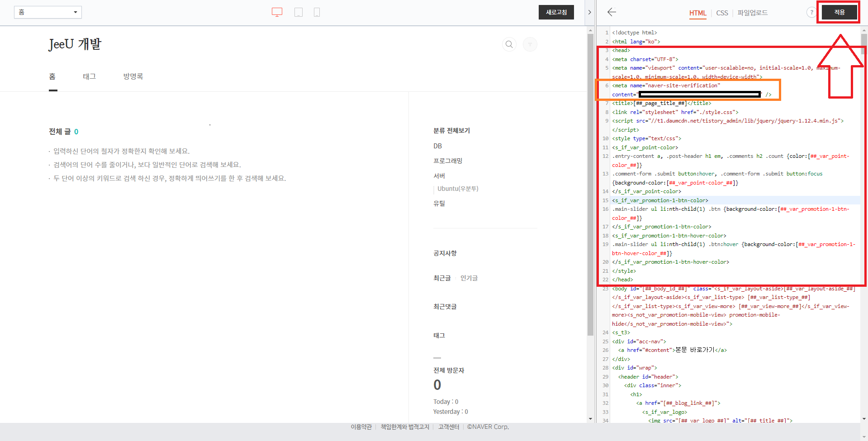868x441 pixels.
Task: Click the 전체 방문자 label
Action: tap(449, 370)
